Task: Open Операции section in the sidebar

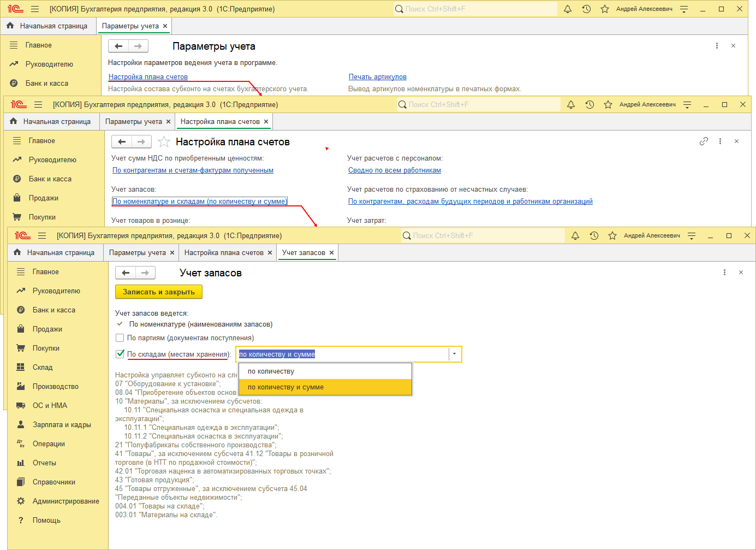Action: 49,443
